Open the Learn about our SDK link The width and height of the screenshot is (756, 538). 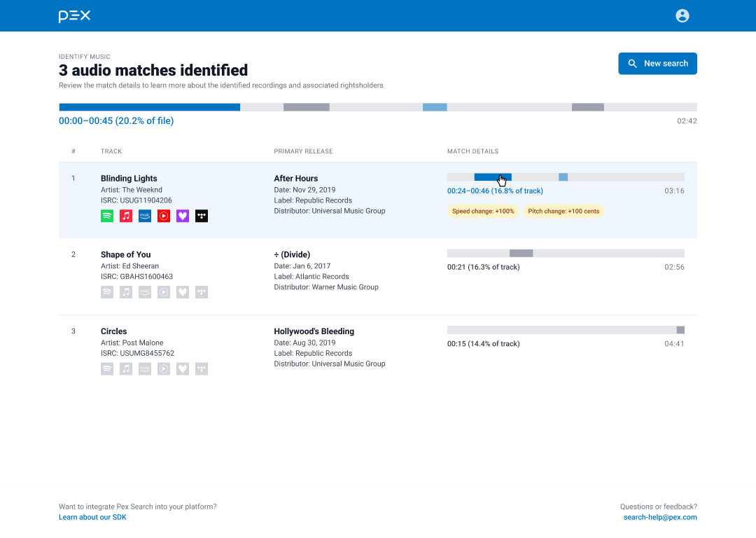coord(92,517)
